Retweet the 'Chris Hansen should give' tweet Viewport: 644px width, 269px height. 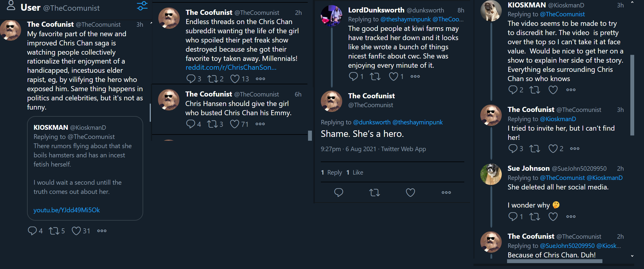click(212, 124)
